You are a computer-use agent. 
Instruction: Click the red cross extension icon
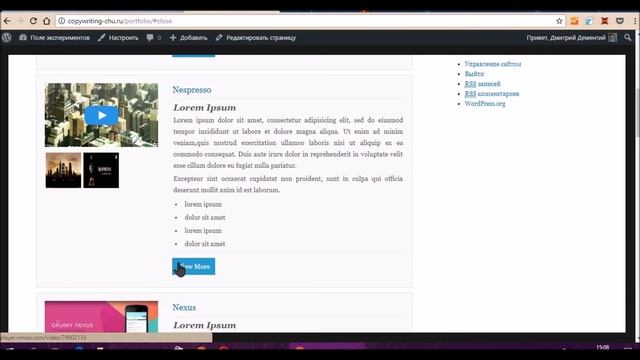(604, 21)
